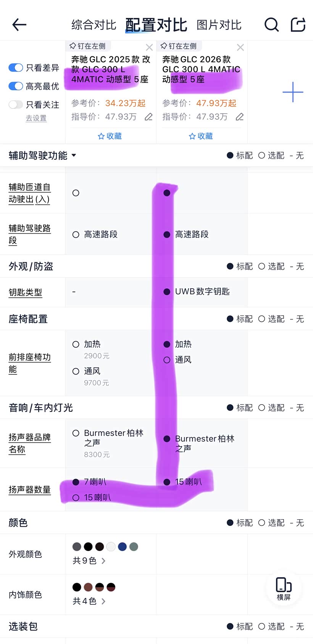313x644 pixels.
Task: Tap the 去设置 link
Action: pyautogui.click(x=36, y=118)
